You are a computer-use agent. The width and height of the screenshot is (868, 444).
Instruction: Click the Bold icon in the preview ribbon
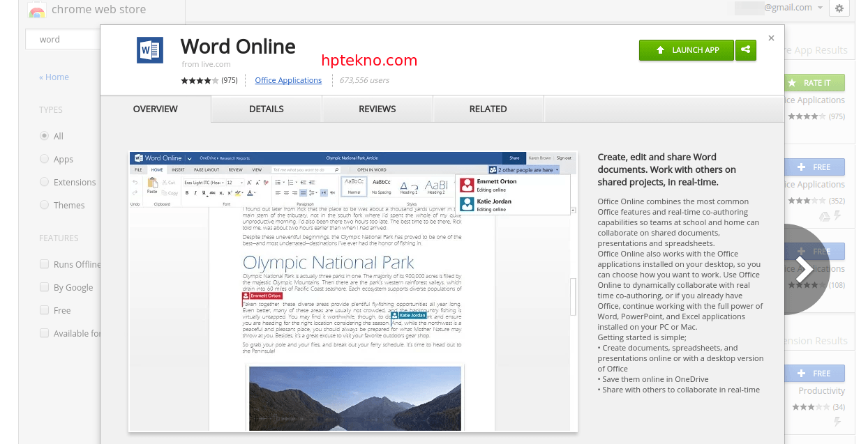pyautogui.click(x=188, y=193)
